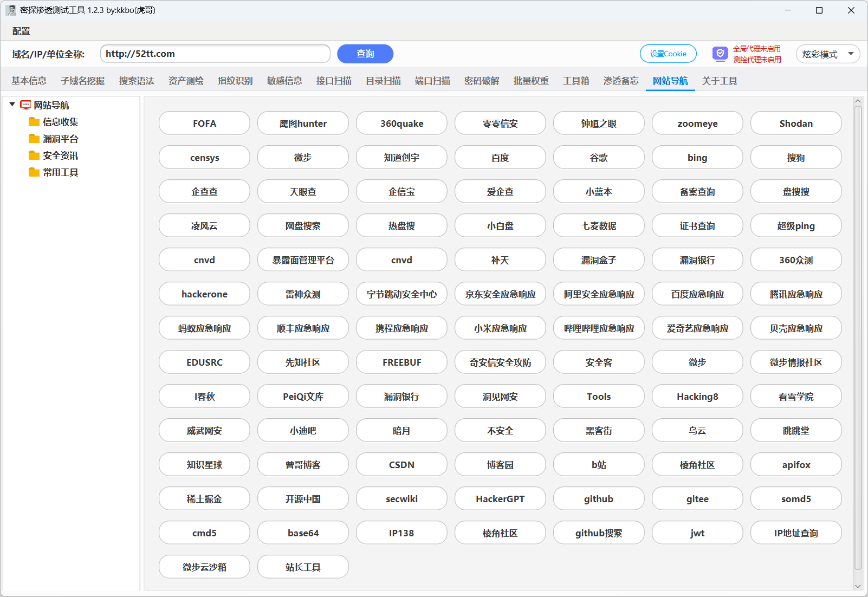Open the gitee button
Image resolution: width=868 pixels, height=597 pixels.
(697, 498)
